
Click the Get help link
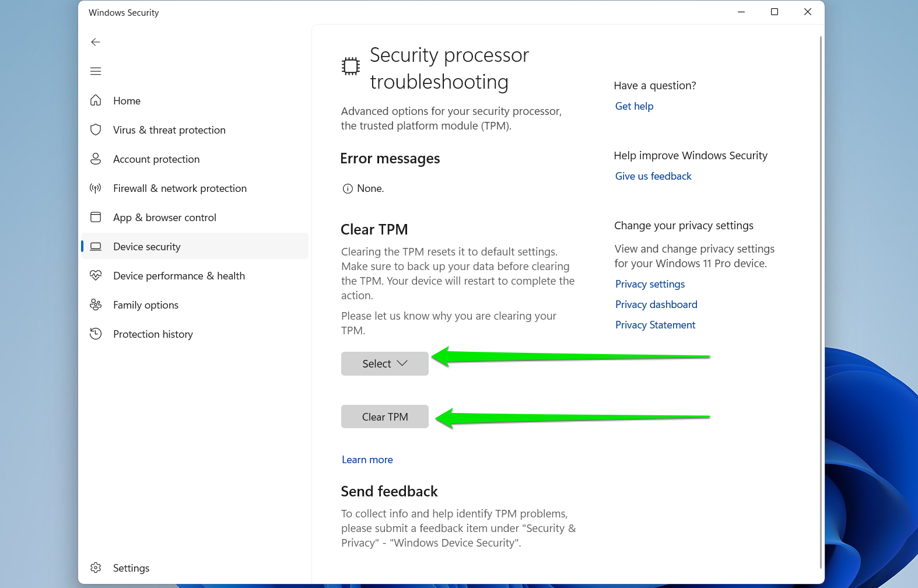point(634,106)
